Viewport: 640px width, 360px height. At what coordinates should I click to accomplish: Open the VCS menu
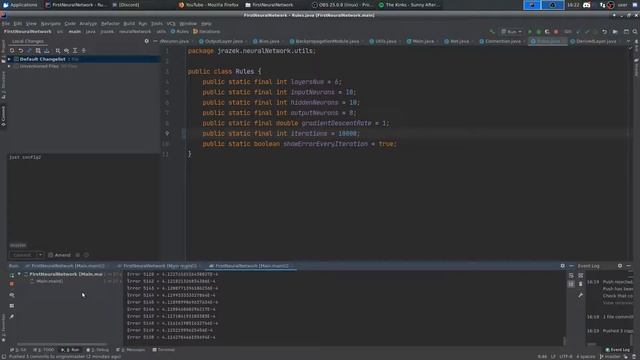click(x=171, y=24)
